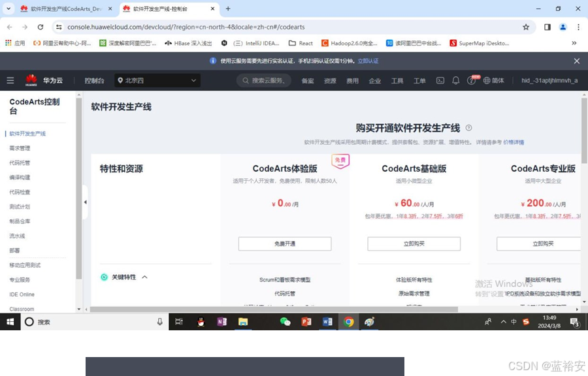
Task: Click 立即认证 link in banner
Action: click(368, 61)
